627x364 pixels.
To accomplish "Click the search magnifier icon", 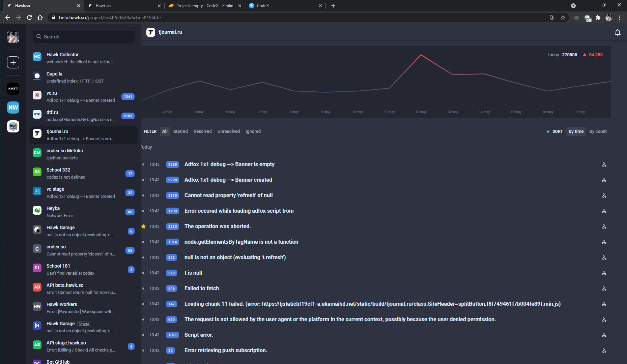I will (39, 36).
